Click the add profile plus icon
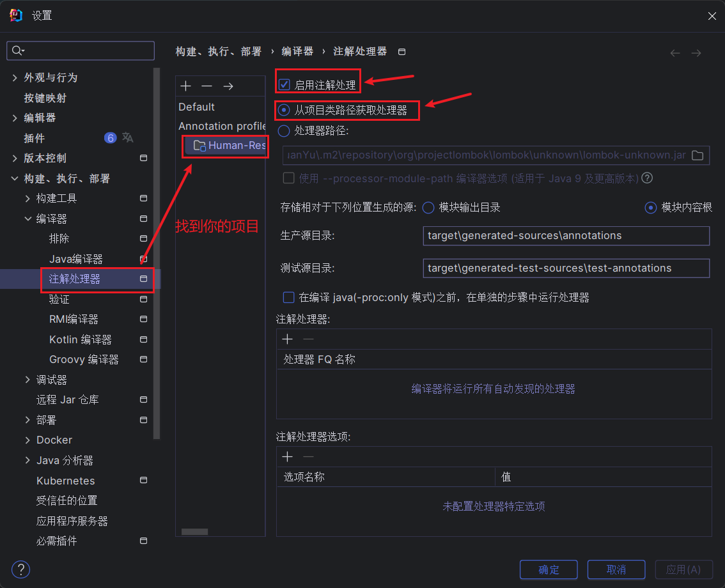The height and width of the screenshot is (588, 725). pyautogui.click(x=186, y=86)
